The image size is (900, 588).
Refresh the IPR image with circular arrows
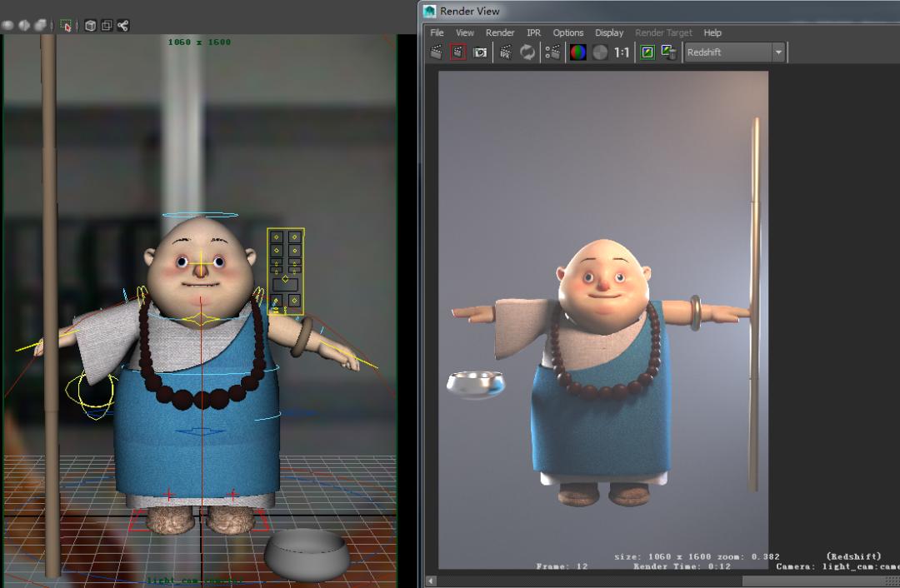527,52
